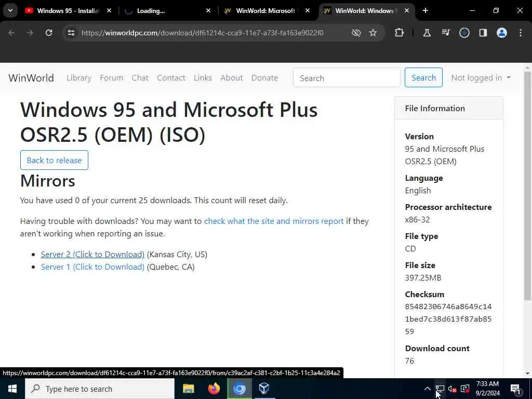Show hidden system tray icons chevron
Screen dimensions: 532x399
tap(428, 389)
